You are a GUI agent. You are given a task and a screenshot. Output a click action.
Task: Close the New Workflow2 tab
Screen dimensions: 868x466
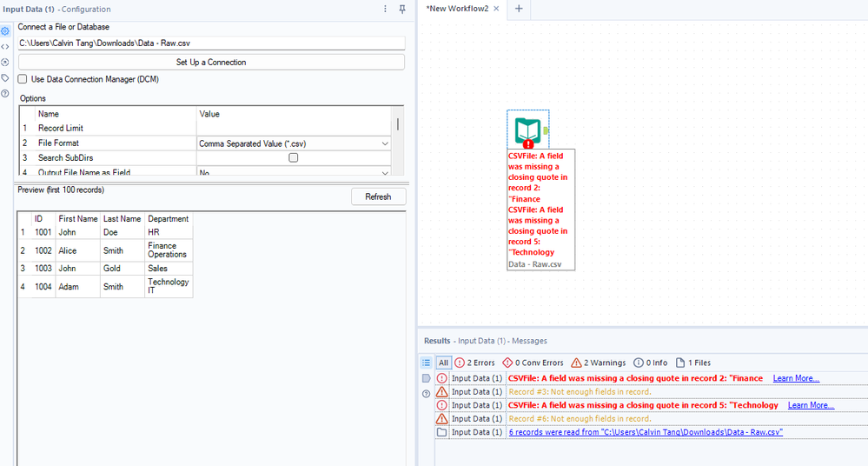click(496, 9)
